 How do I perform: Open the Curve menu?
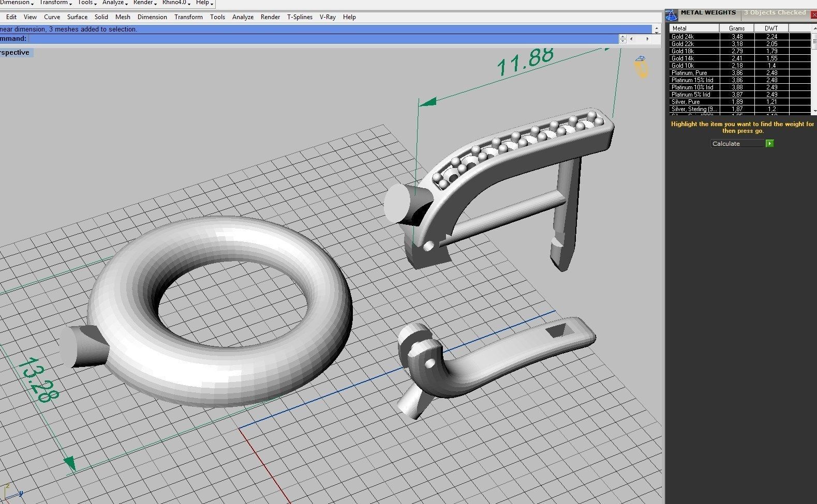pyautogui.click(x=52, y=17)
